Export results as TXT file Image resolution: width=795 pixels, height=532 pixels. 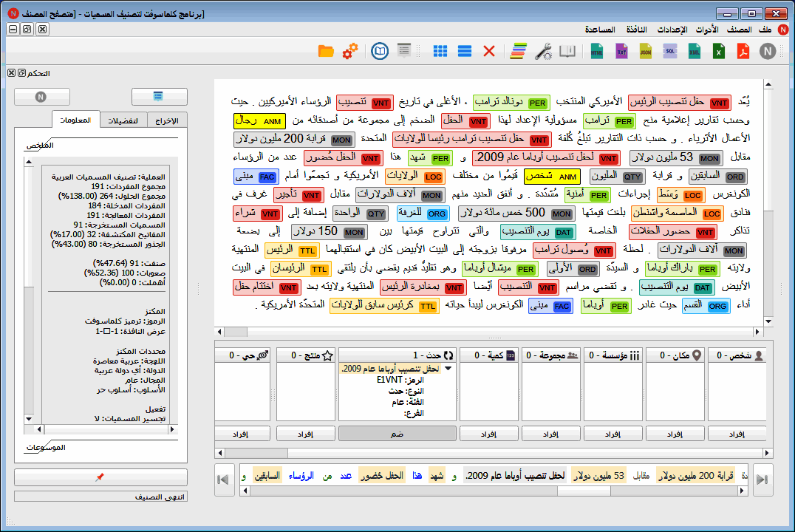click(x=621, y=51)
